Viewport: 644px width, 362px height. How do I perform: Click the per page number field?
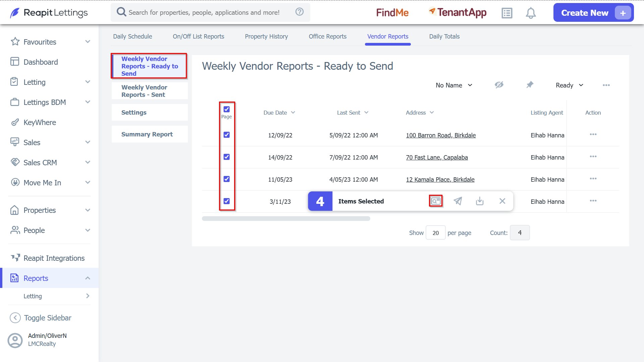click(435, 233)
